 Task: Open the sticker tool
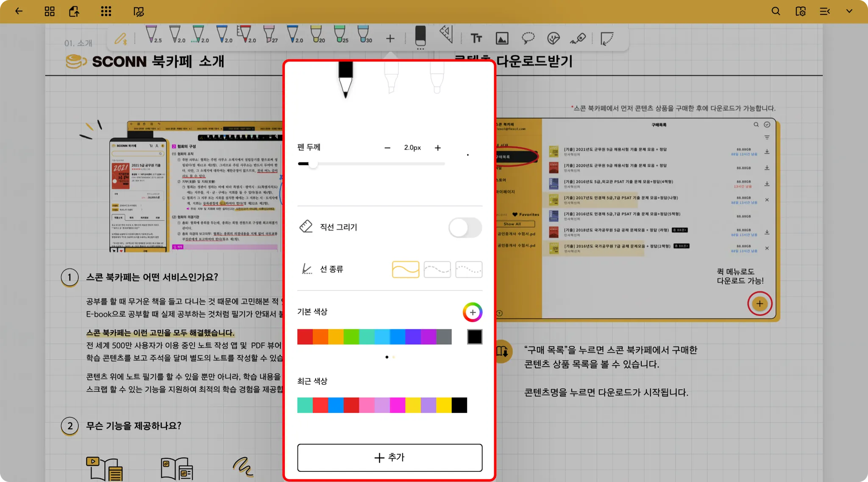pyautogui.click(x=553, y=39)
